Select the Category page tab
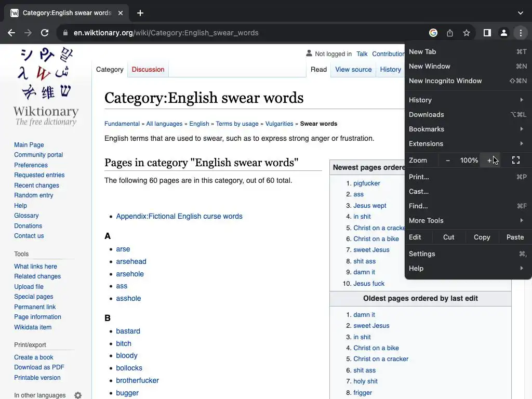The image size is (532, 399). pyautogui.click(x=110, y=69)
